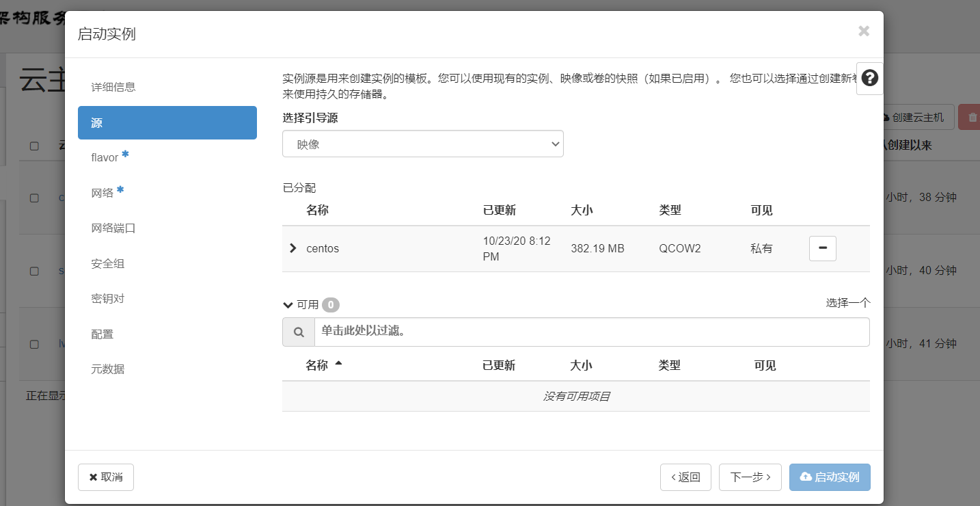Collapse the 可用 section chevron
Viewport: 980px width, 506px height.
click(x=288, y=305)
